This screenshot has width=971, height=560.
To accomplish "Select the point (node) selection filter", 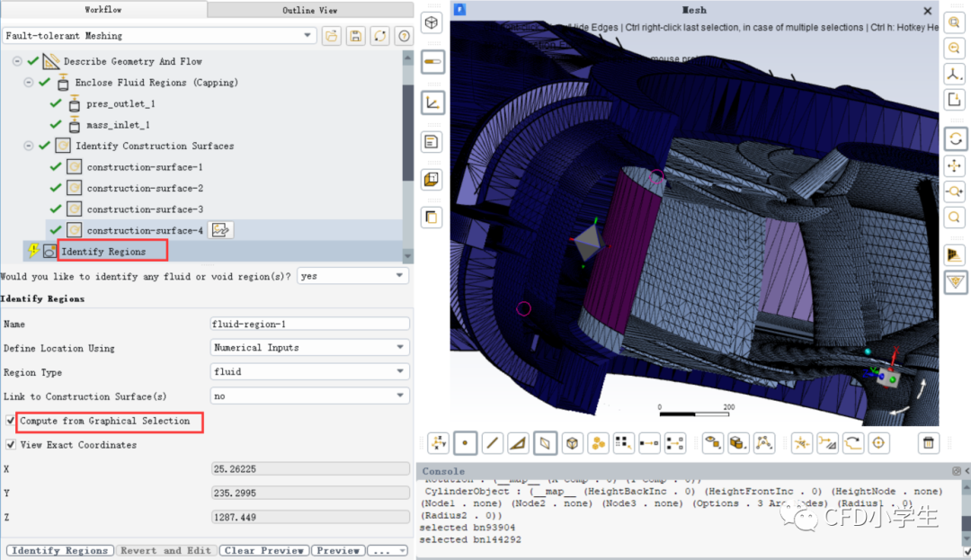I will (465, 443).
